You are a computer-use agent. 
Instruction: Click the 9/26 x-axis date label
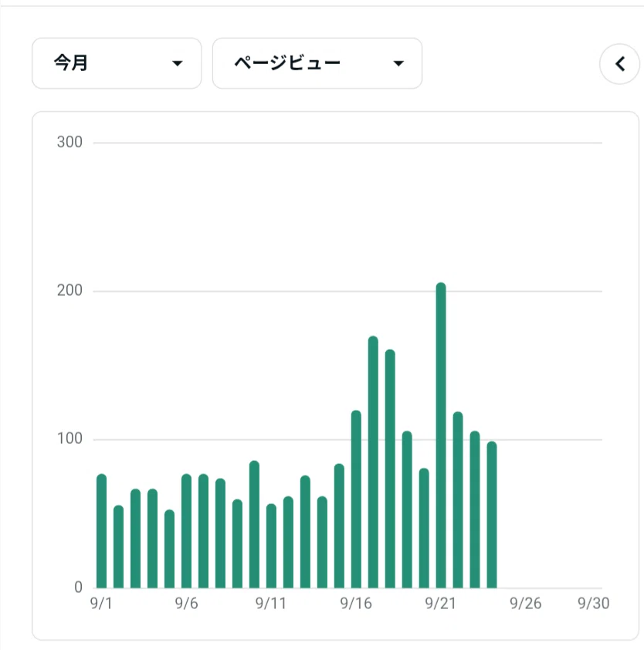click(x=525, y=604)
